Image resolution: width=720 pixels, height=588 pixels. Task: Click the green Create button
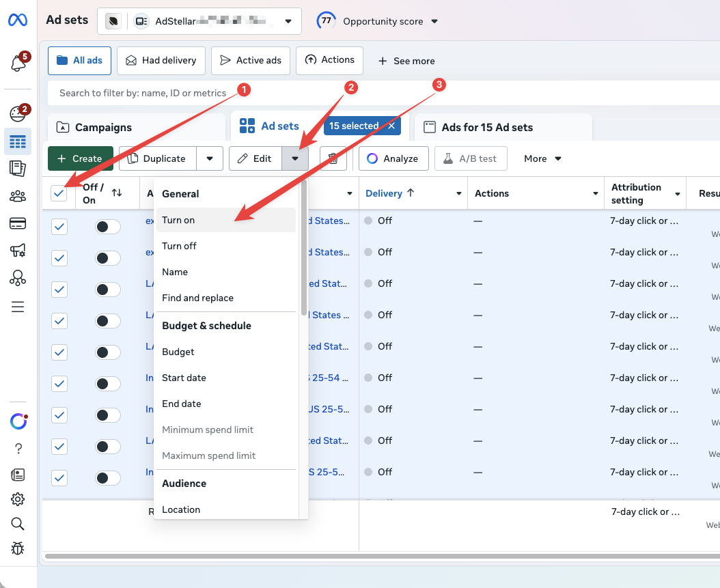click(81, 159)
